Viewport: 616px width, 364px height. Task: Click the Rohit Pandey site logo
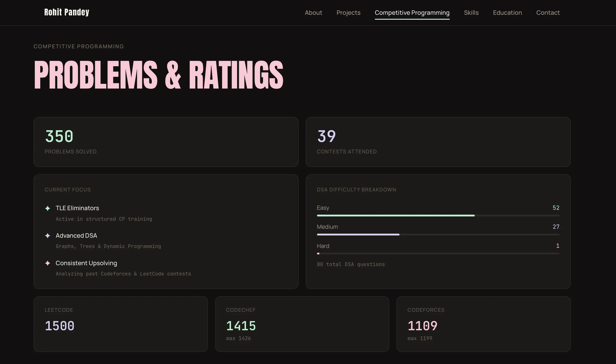66,12
